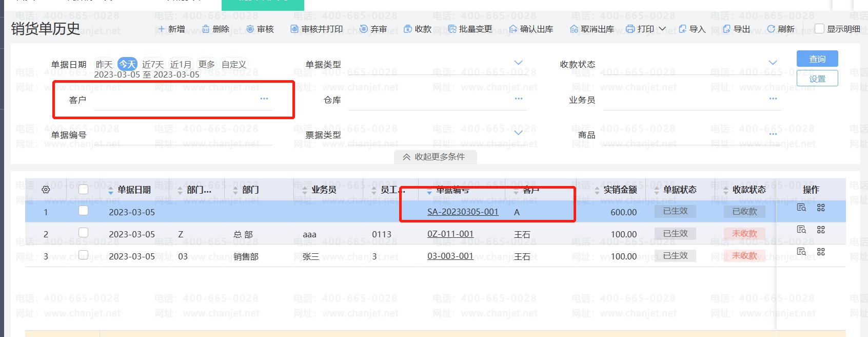The image size is (868, 337).
Task: Click 销售部 department cell
Action: point(246,256)
